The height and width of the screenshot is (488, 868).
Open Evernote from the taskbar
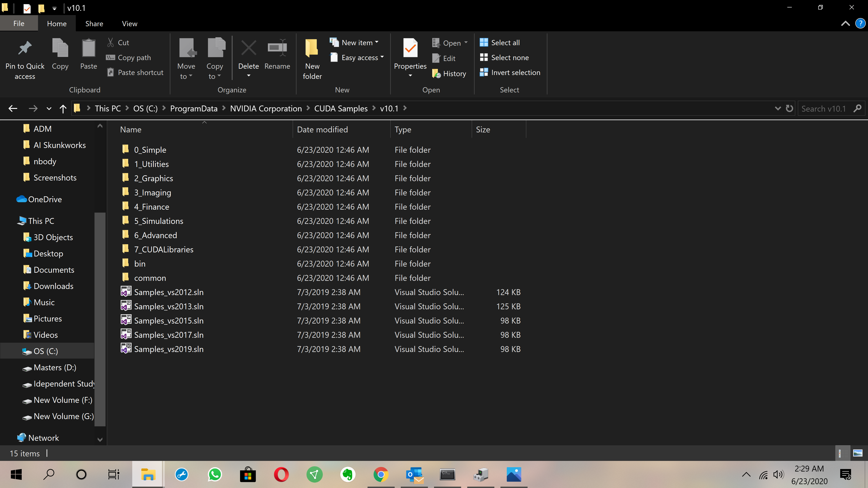tap(347, 474)
